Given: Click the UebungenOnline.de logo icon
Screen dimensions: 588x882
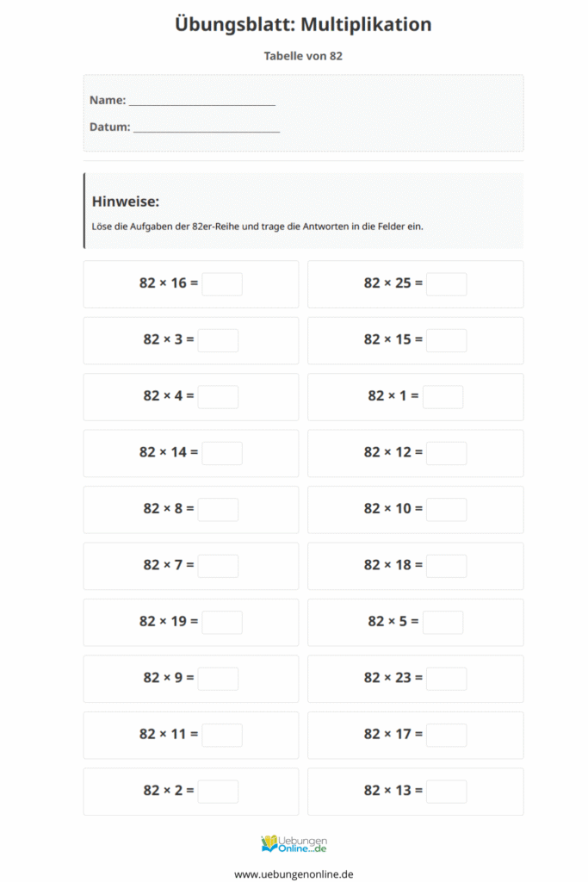Looking at the screenshot, I should click(294, 843).
